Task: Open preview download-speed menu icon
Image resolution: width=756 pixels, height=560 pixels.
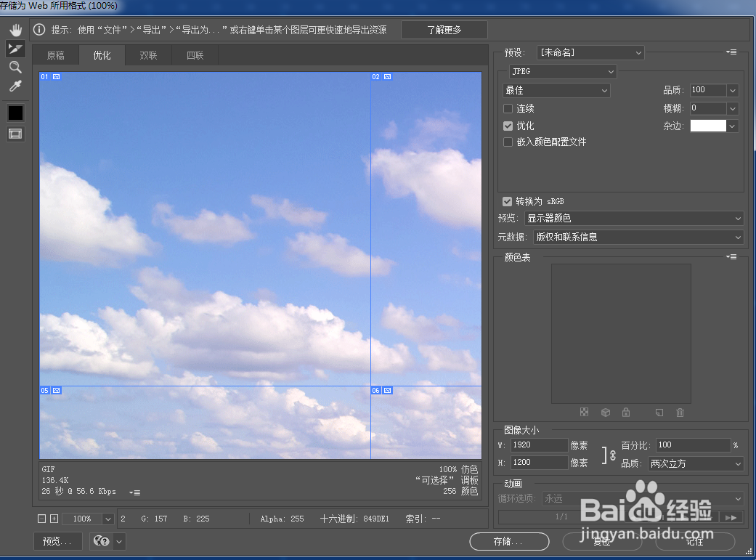Action: [x=134, y=492]
